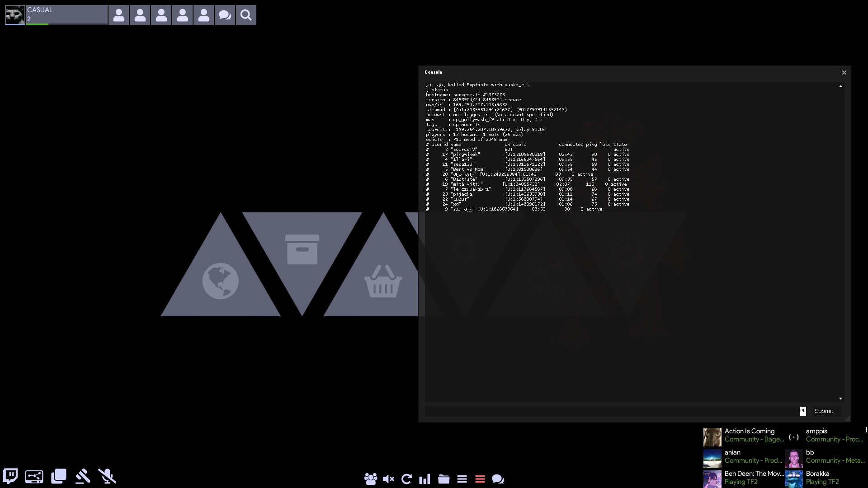
Task: Click the magnifying glass search icon
Action: (246, 15)
